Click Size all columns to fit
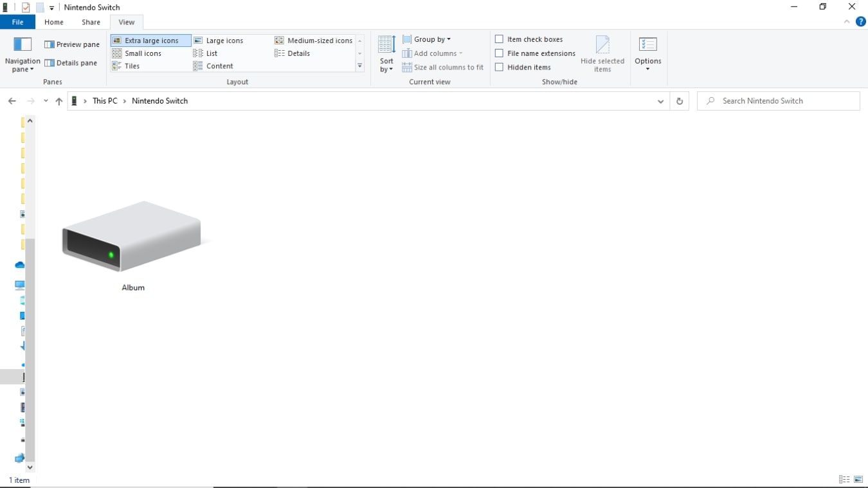This screenshot has height=488, width=868. 443,67
